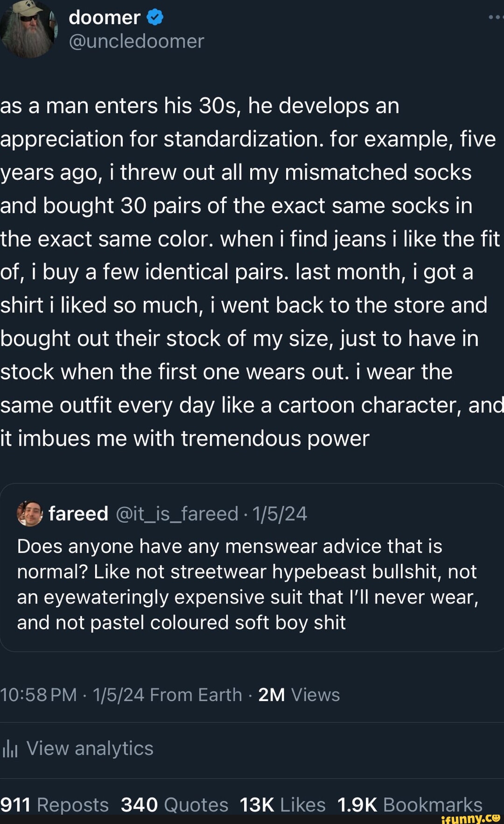View the 911 Reposts list
This screenshot has height=824, width=504.
(54, 805)
